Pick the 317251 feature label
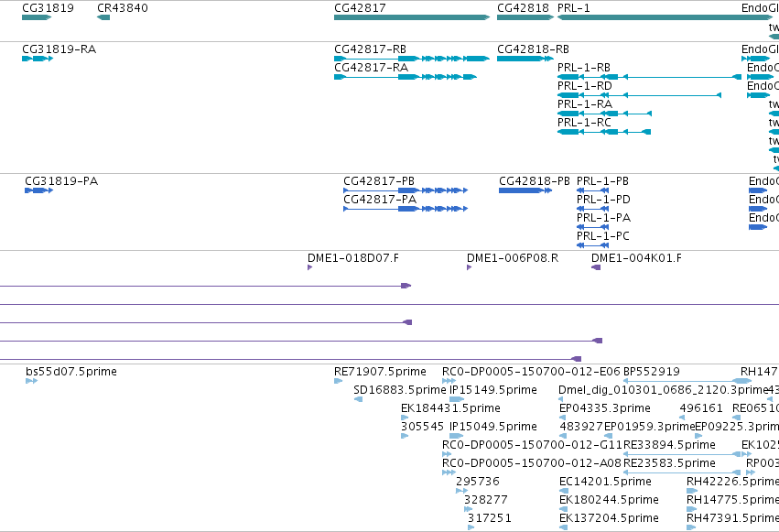The height and width of the screenshot is (532, 779). pos(490,519)
